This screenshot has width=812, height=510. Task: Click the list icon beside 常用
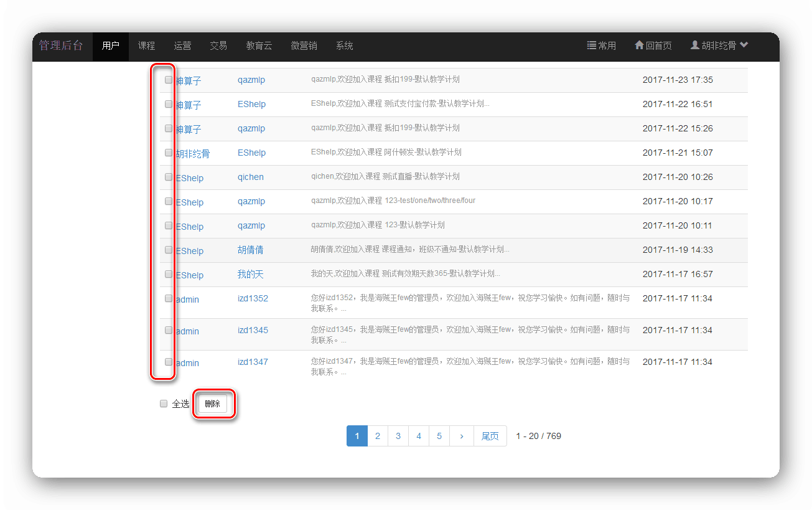[591, 45]
